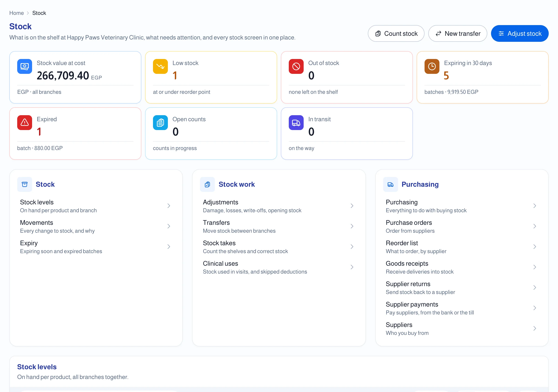Open Adjustments using its right chevron

pyautogui.click(x=352, y=206)
